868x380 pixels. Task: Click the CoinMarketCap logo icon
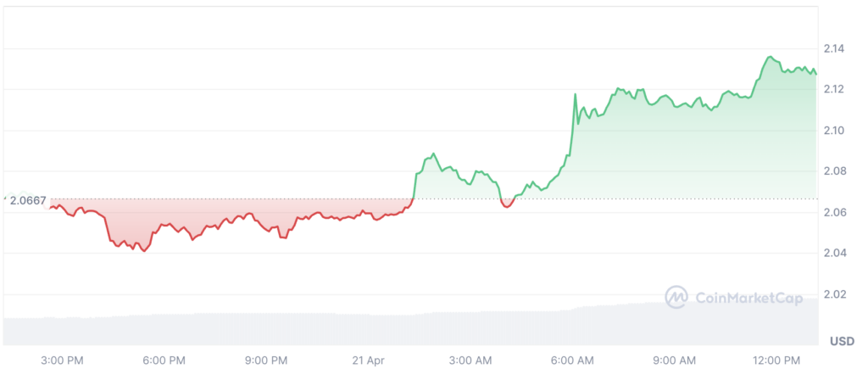[x=676, y=297]
